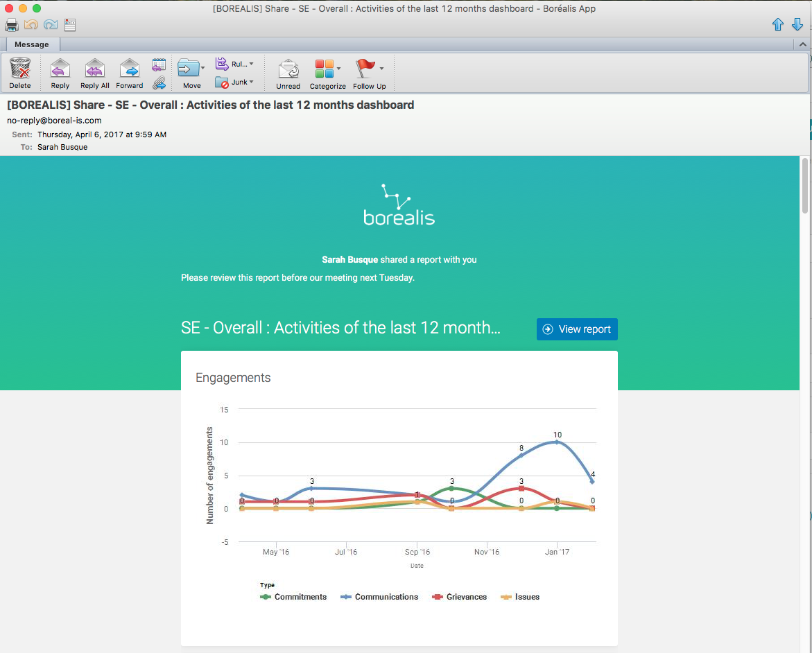812x653 pixels.
Task: Expand the Rules dropdown arrow
Action: pyautogui.click(x=252, y=64)
